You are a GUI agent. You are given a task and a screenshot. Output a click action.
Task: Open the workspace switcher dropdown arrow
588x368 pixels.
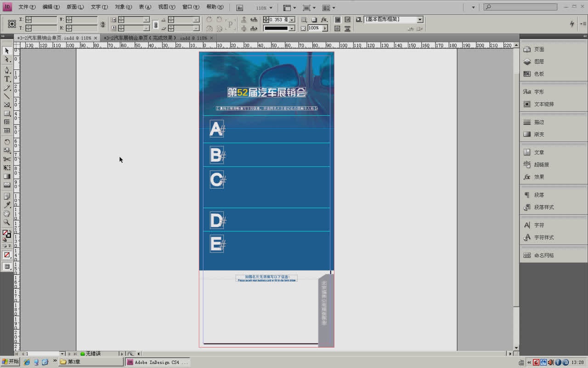[473, 7]
